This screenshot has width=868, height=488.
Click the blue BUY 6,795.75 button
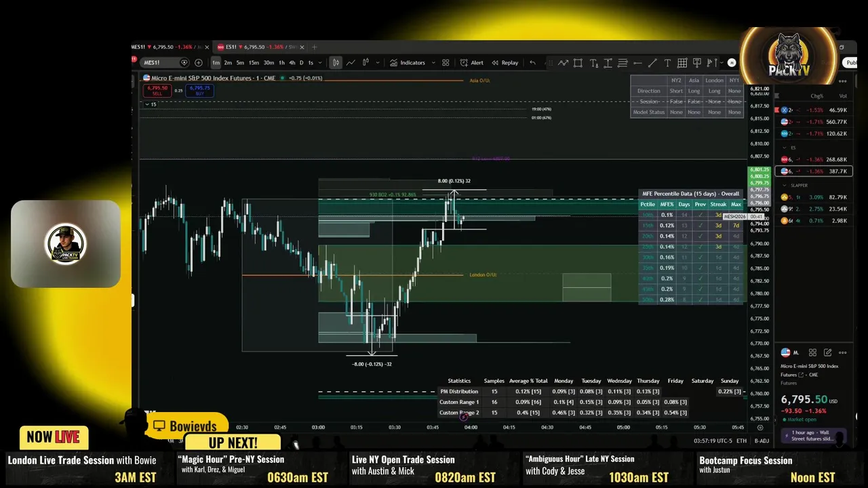click(x=199, y=91)
